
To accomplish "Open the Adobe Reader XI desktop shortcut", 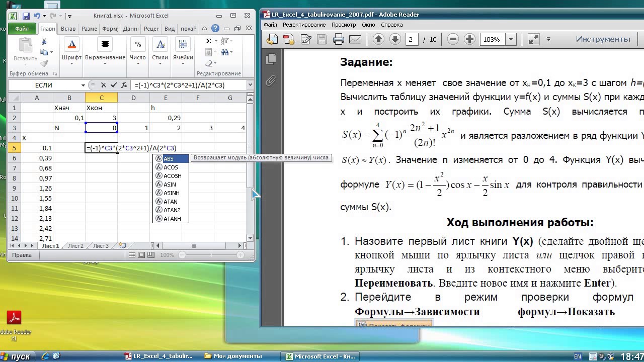I will point(13,326).
